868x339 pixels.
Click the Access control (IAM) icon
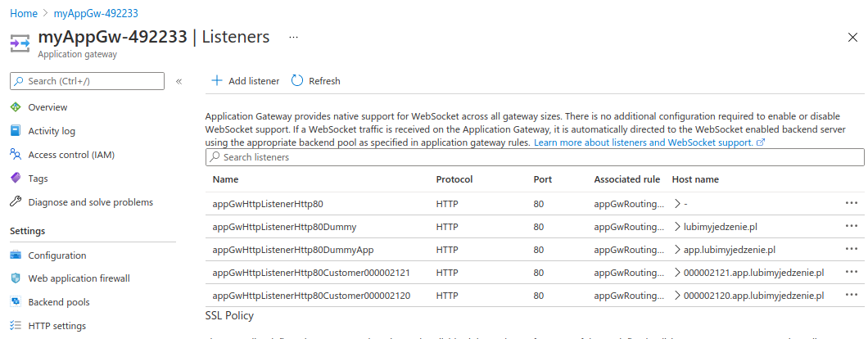15,155
